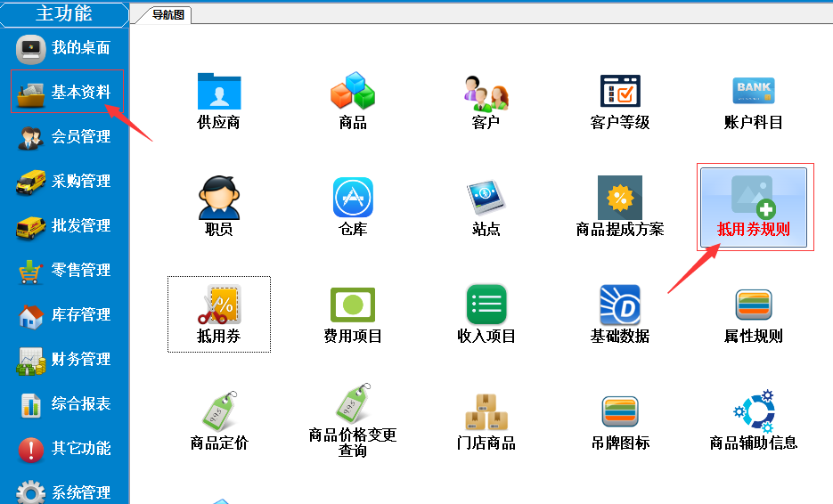The height and width of the screenshot is (504, 833).
Task: Open the 收入项目 module
Action: coord(486,315)
